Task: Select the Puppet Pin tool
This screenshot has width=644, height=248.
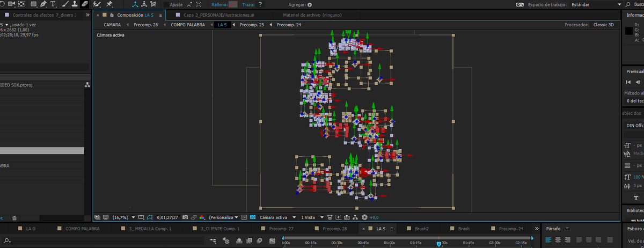Action: [x=109, y=4]
